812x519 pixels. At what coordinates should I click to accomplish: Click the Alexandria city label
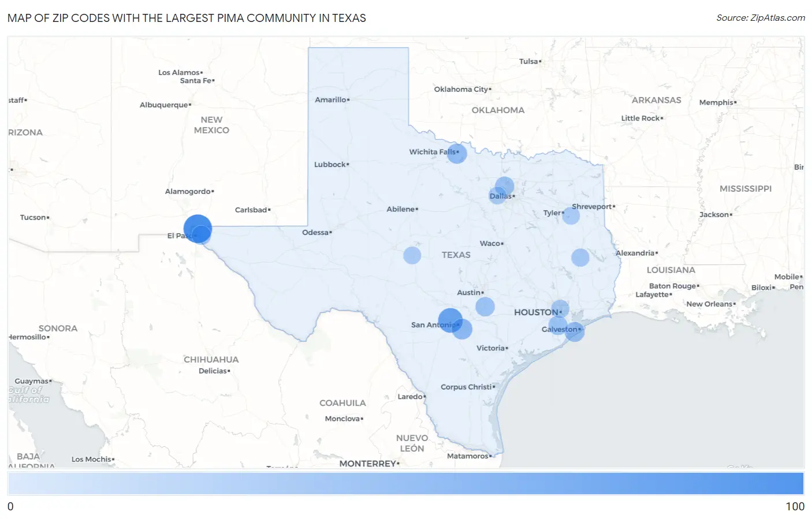(635, 253)
